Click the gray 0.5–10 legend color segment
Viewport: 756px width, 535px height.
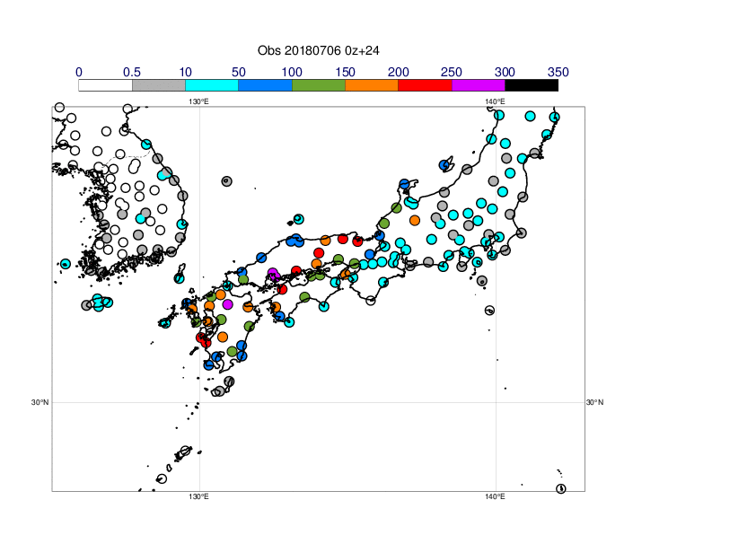(159, 85)
